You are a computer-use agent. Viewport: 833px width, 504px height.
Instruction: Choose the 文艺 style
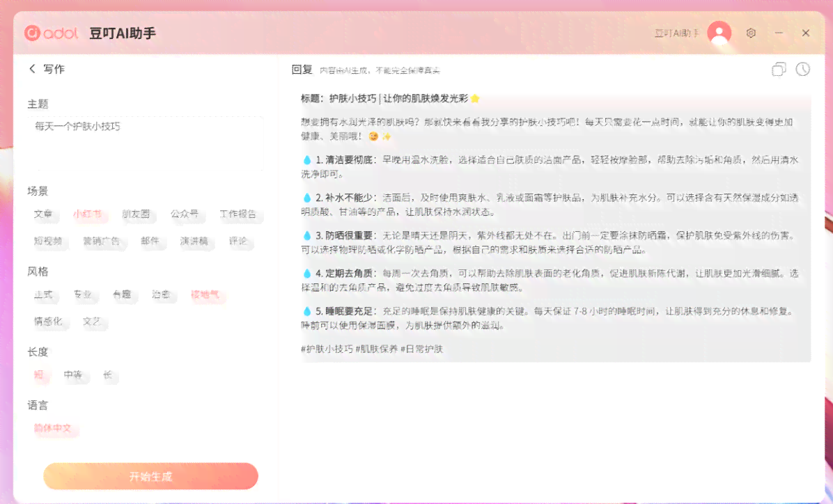(91, 322)
